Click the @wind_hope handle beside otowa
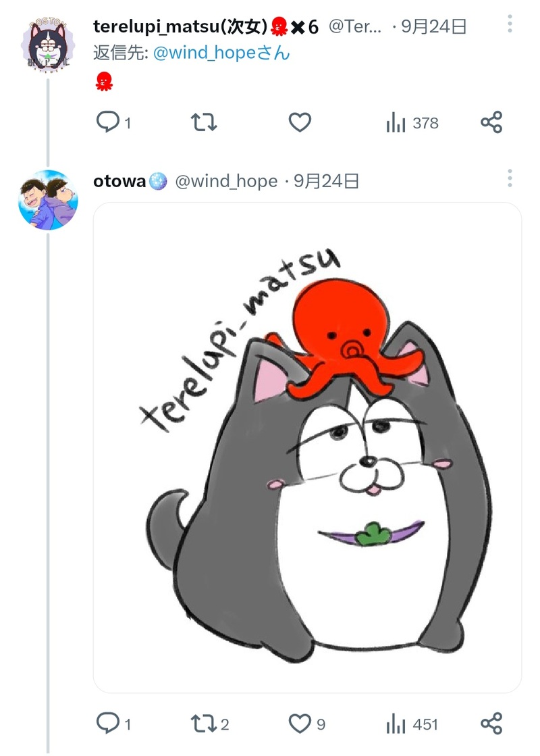 (226, 181)
